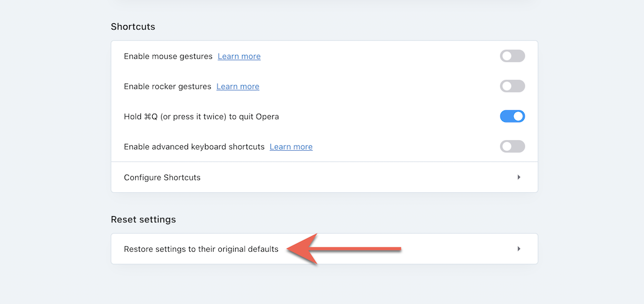The image size is (644, 304).
Task: Select Restore settings to their original defaults text
Action: 201,249
